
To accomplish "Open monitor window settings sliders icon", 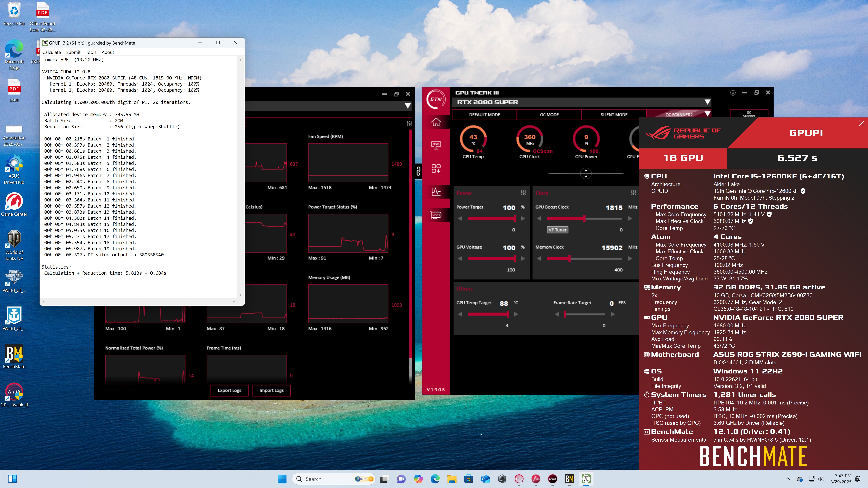I will tap(409, 123).
